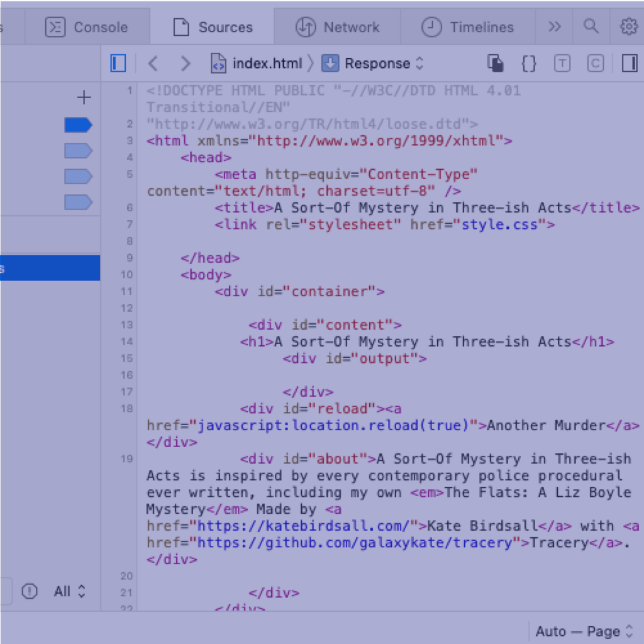Click the Network arrows icon
The image size is (644, 644).
306,27
